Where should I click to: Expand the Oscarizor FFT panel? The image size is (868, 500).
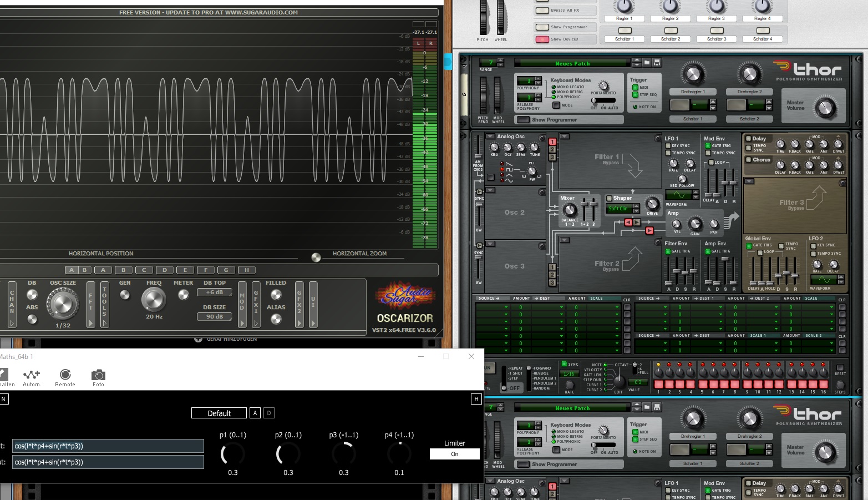[91, 304]
